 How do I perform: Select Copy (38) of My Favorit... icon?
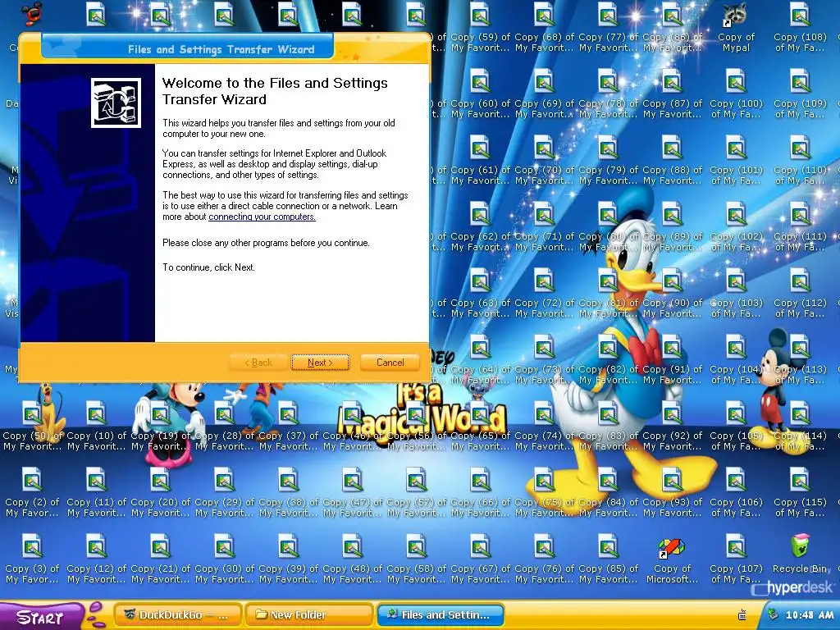point(288,479)
